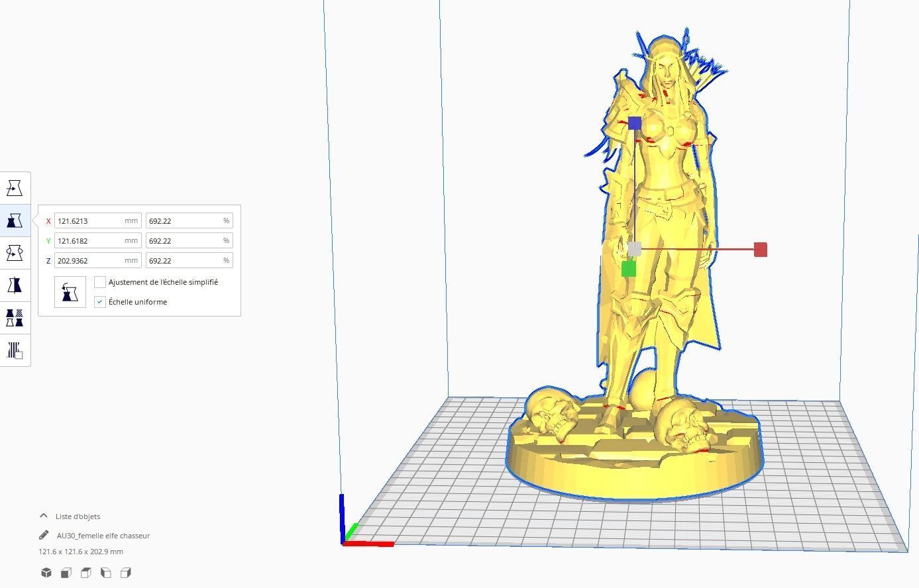Image resolution: width=919 pixels, height=588 pixels.
Task: Switch to right side view icon
Action: point(126,573)
